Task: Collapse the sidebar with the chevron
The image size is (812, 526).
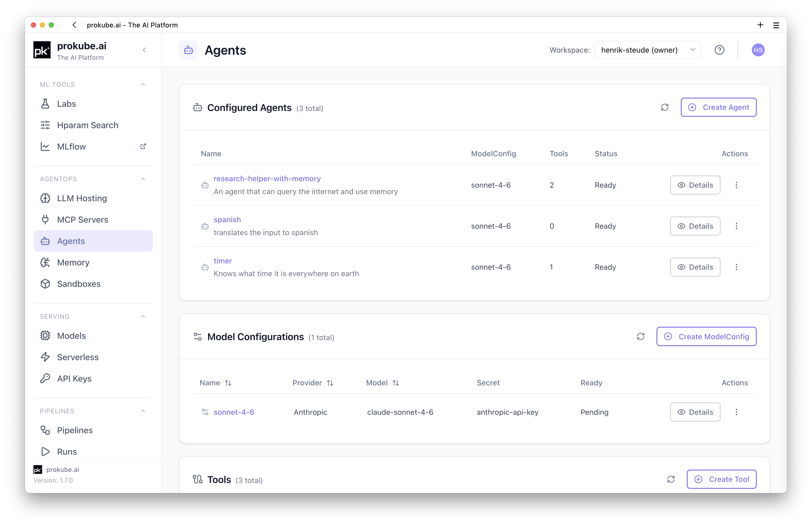Action: 144,50
